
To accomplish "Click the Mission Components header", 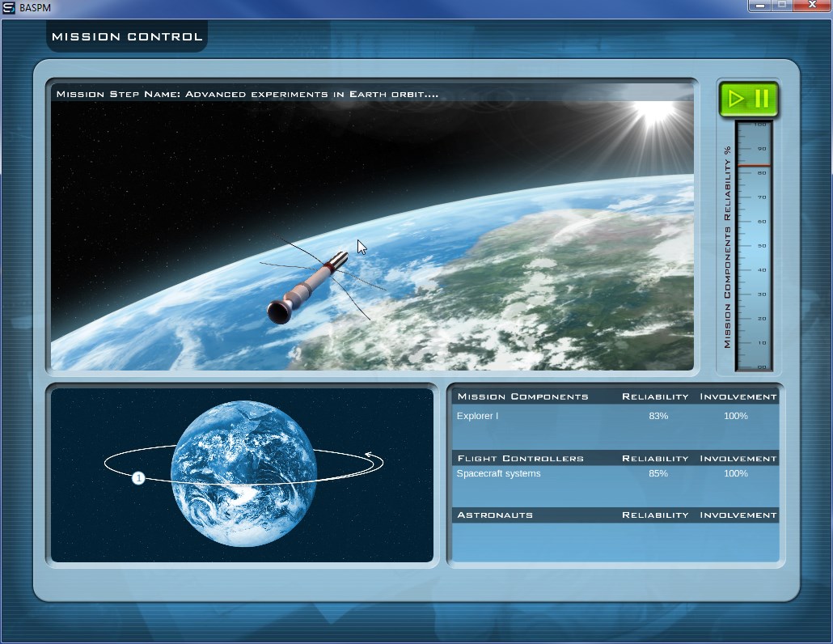I will (522, 396).
